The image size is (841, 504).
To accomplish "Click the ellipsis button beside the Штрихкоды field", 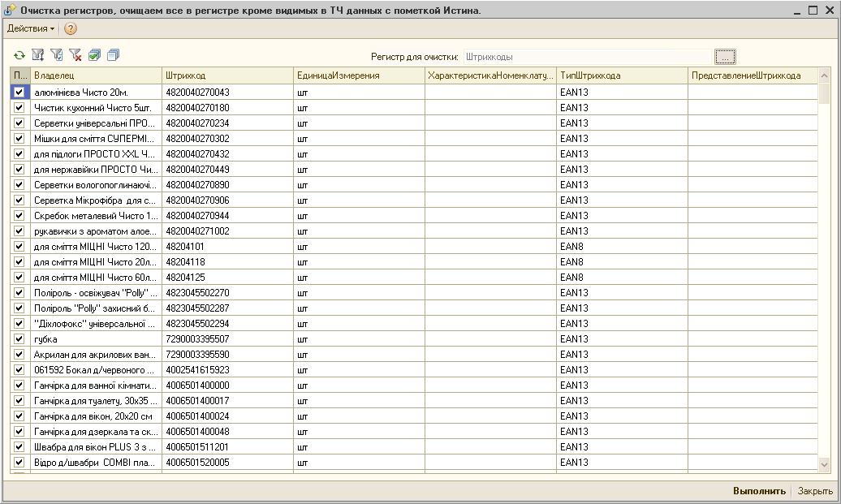I will (x=725, y=57).
